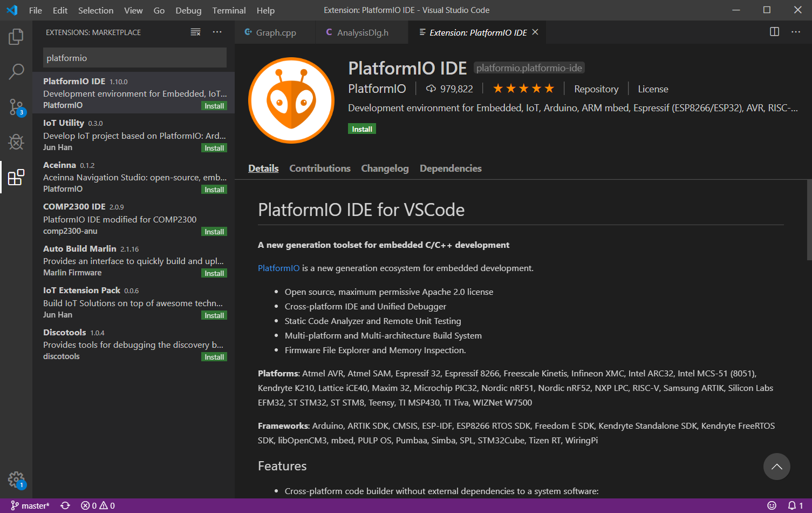The width and height of the screenshot is (812, 513).
Task: Open the Selection menu
Action: (96, 10)
